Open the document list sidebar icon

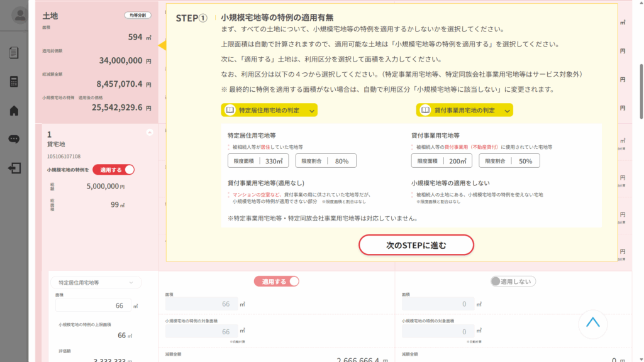[14, 53]
